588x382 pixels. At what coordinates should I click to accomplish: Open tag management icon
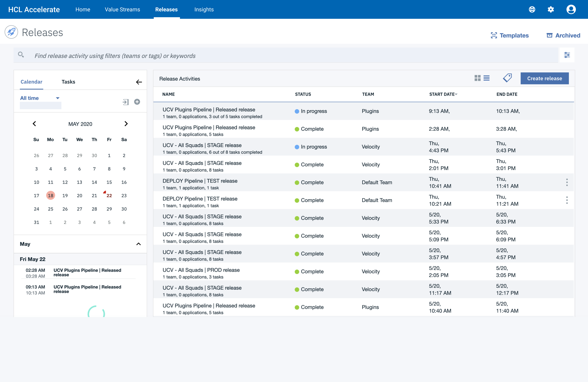[507, 78]
